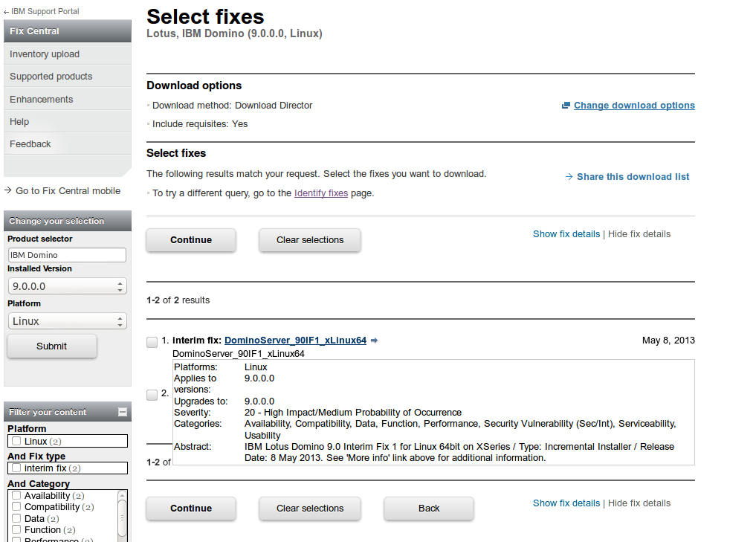Click the popup icon before Change download options
The image size is (756, 542).
tap(566, 105)
